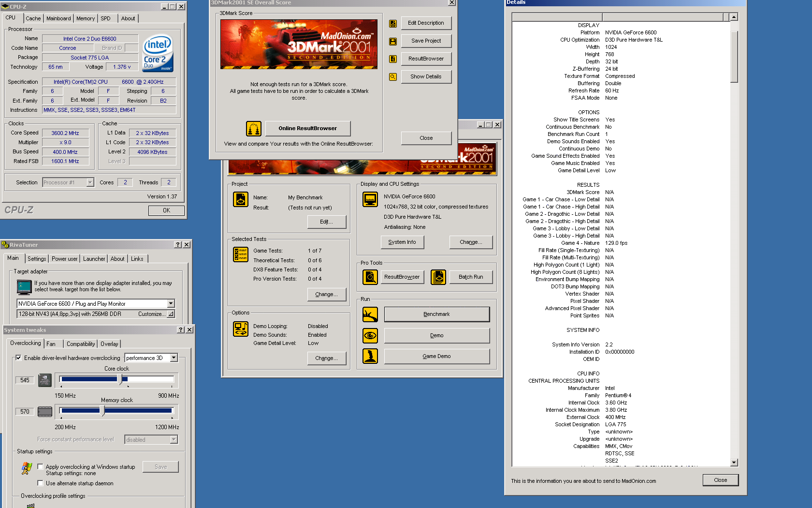Click the ResultBrowser icon in score dialog
Image resolution: width=812 pixels, height=508 pixels.
(x=393, y=59)
